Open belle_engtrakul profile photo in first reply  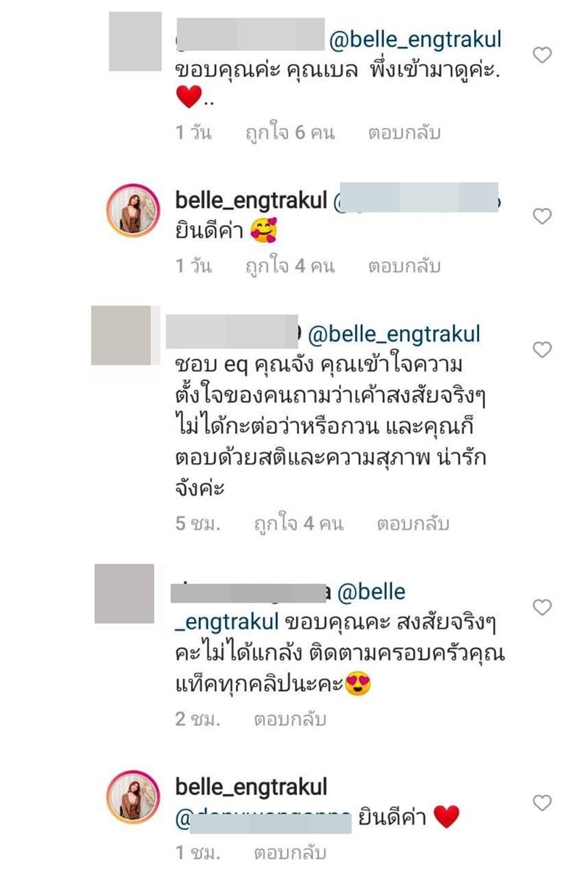pos(133,210)
